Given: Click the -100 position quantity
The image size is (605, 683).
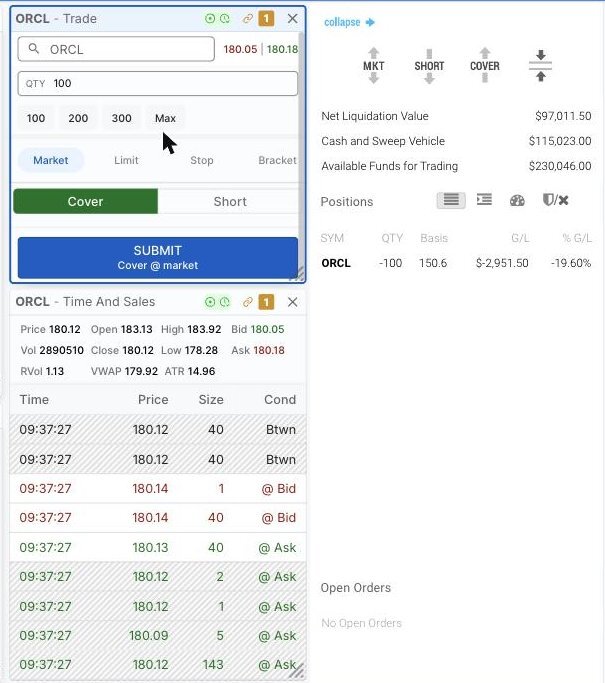Looking at the screenshot, I should [x=390, y=263].
